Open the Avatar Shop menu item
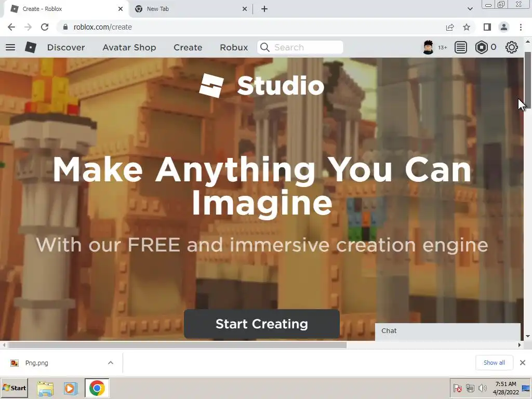The image size is (532, 399). 129,47
